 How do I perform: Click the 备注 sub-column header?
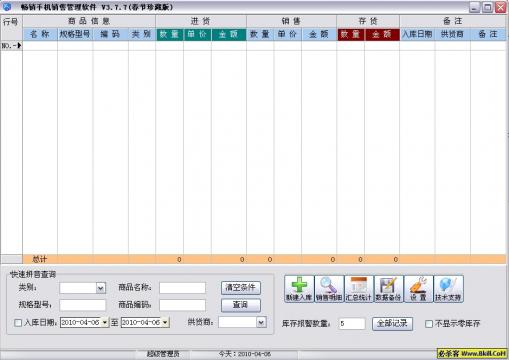488,34
